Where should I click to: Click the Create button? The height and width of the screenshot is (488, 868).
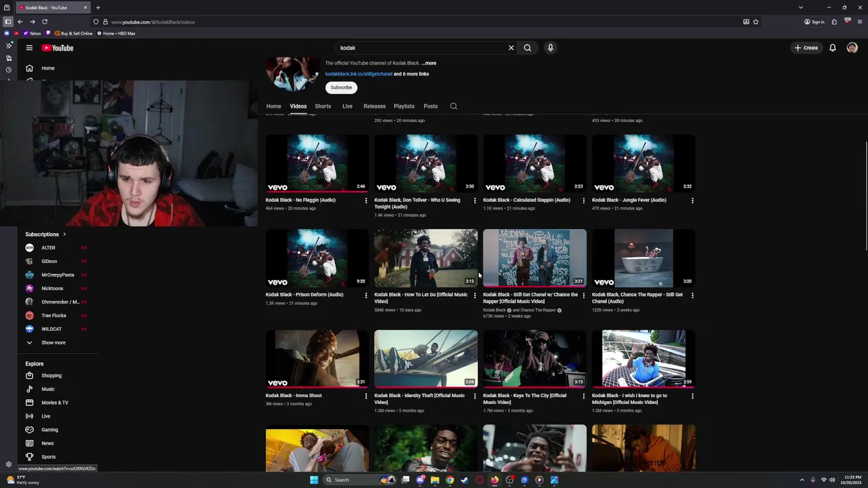coord(806,47)
